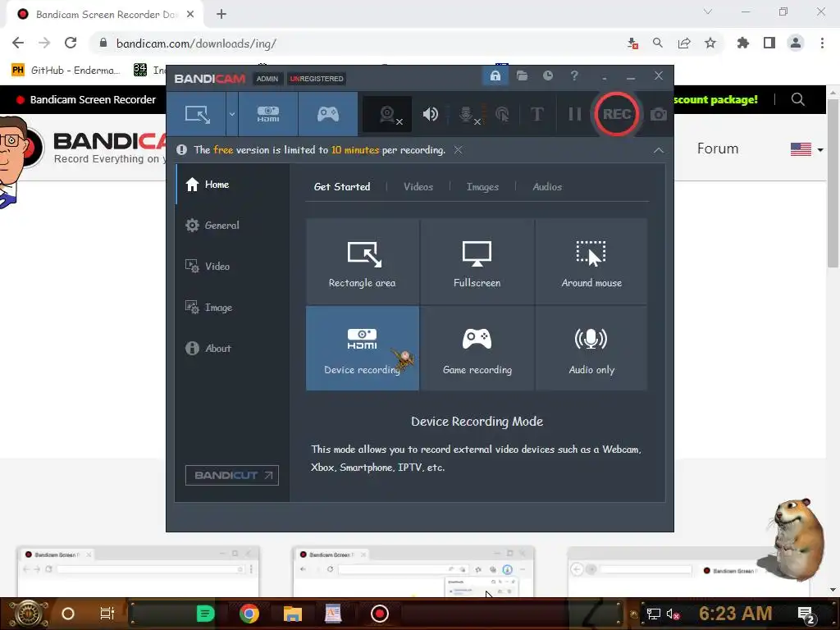Choose the Around mouse recording tile
The height and width of the screenshot is (630, 840).
pos(591,262)
